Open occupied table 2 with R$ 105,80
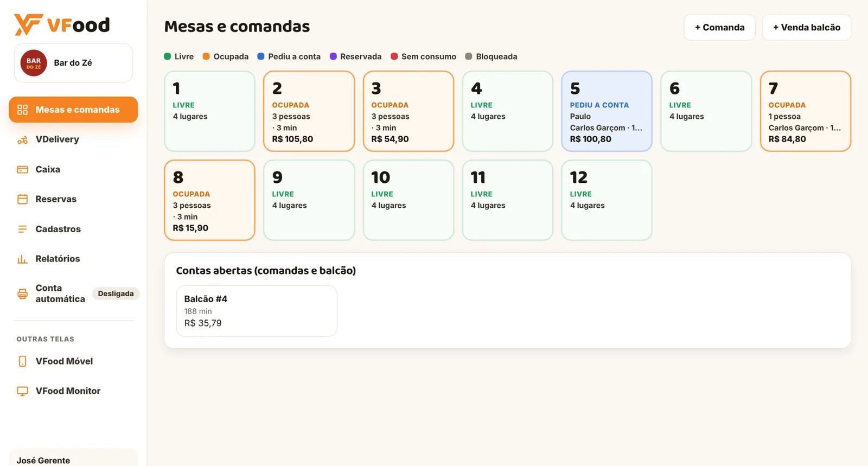This screenshot has height=466, width=868. (309, 111)
